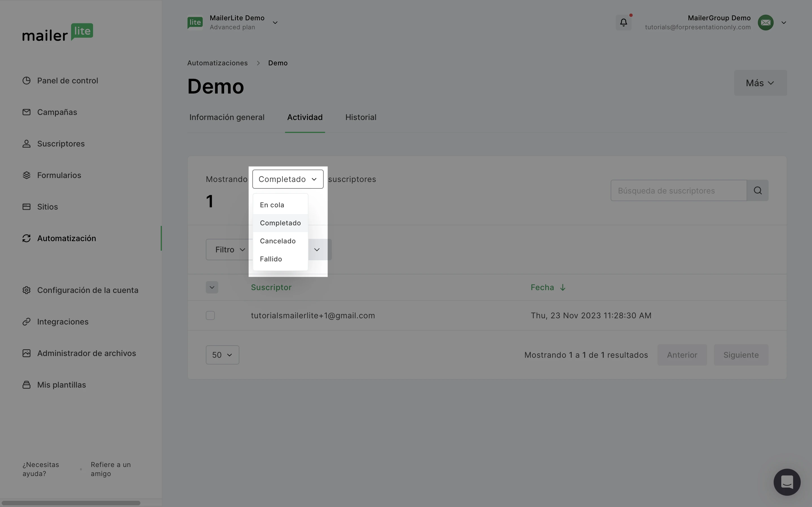Click the MailerLite logo in sidebar

58,32
